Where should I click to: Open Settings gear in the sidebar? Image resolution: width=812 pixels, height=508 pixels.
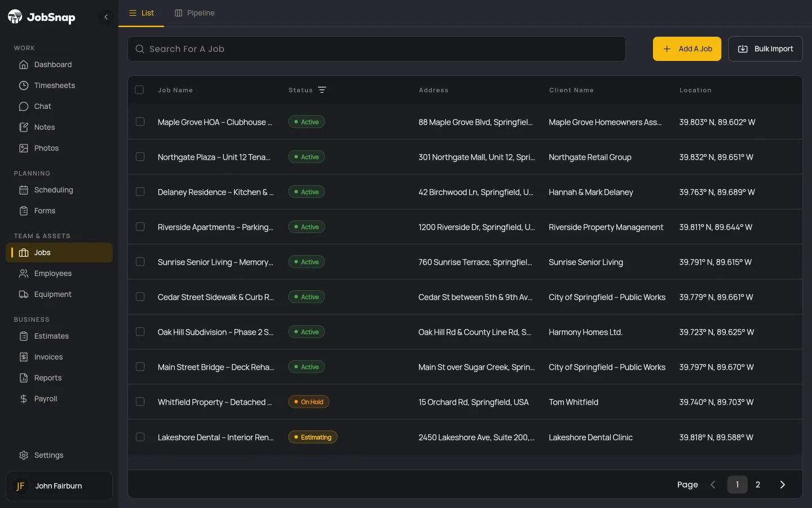click(x=59, y=455)
